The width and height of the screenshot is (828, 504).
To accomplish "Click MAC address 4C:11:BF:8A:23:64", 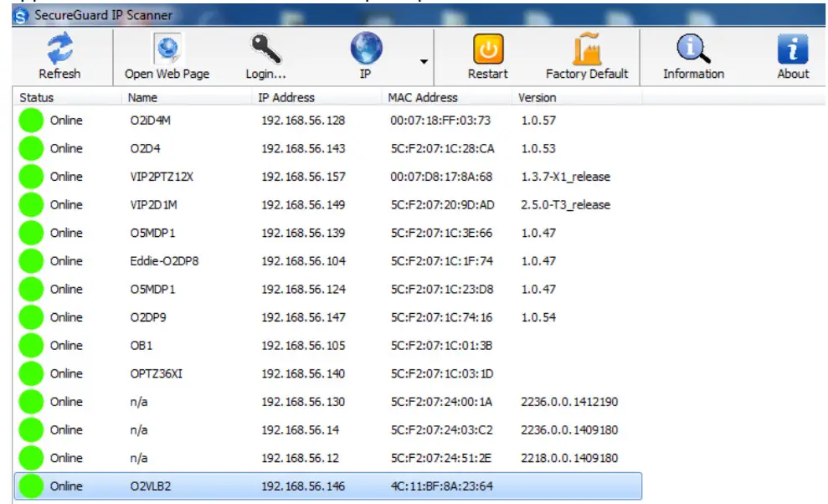I will (441, 486).
